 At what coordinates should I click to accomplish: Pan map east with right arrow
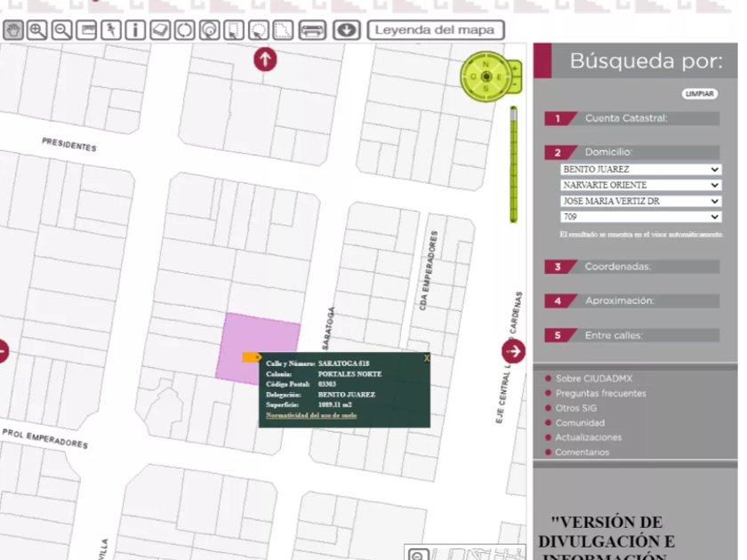(x=514, y=351)
